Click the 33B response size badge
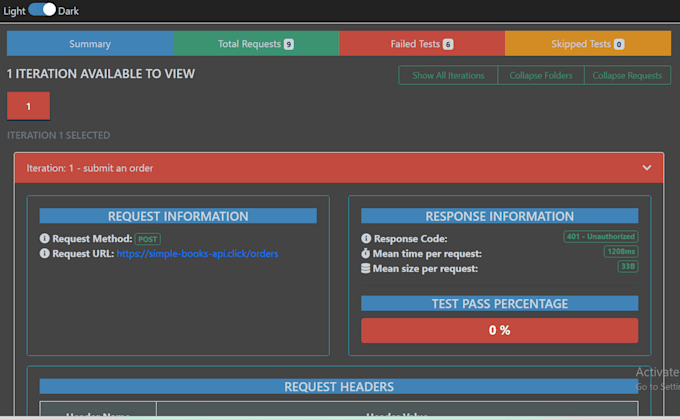680x419 pixels. coord(628,266)
